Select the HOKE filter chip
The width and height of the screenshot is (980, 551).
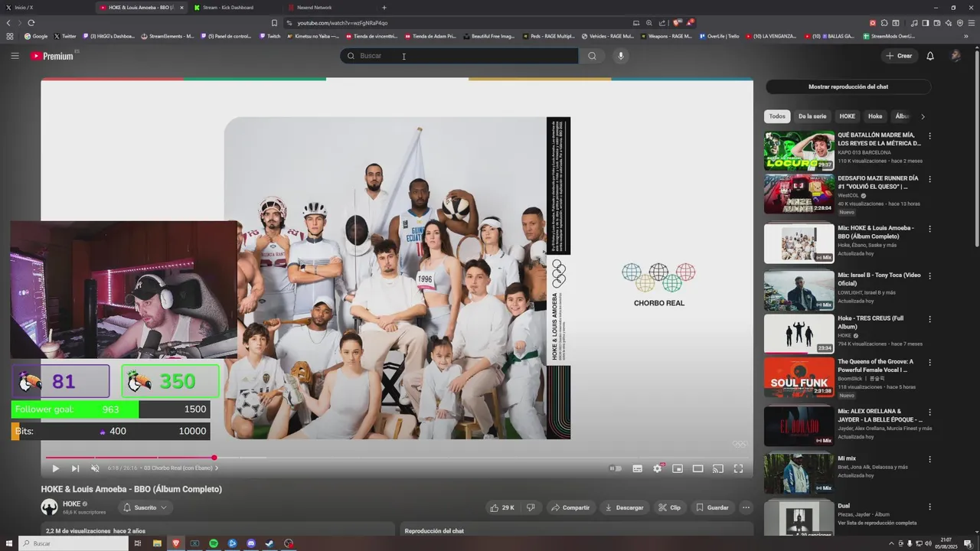848,116
